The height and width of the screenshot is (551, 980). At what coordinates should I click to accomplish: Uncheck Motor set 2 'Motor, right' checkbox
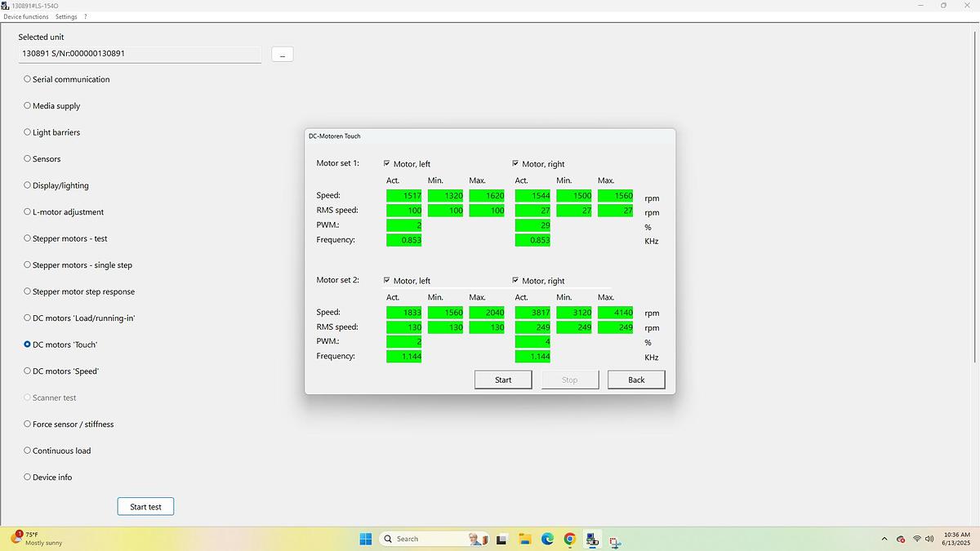tap(515, 280)
